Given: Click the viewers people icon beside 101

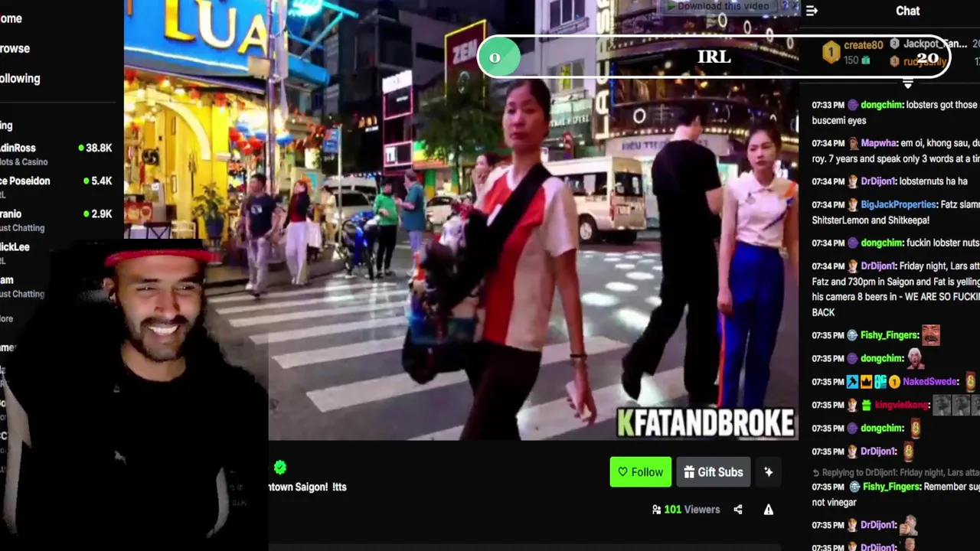Looking at the screenshot, I should (x=656, y=510).
